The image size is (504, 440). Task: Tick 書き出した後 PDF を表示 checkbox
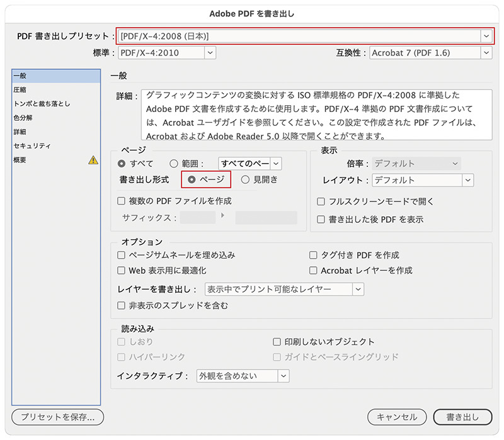(x=321, y=219)
